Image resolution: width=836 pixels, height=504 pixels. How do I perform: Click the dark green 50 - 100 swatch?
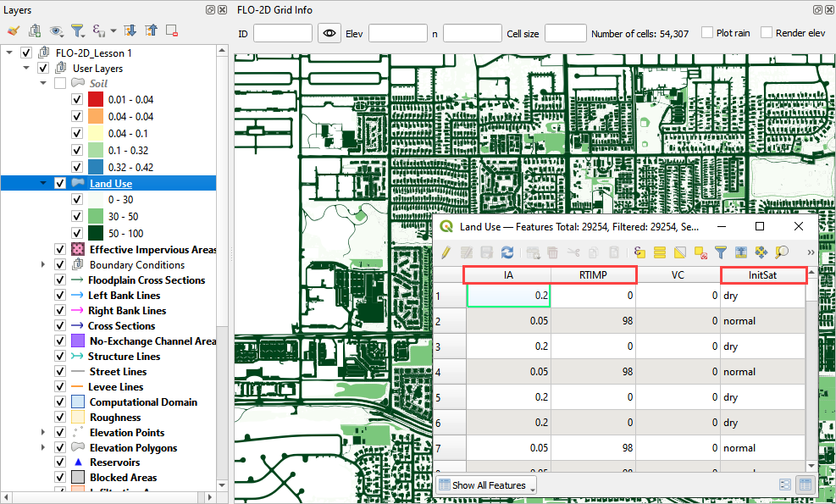tap(95, 233)
